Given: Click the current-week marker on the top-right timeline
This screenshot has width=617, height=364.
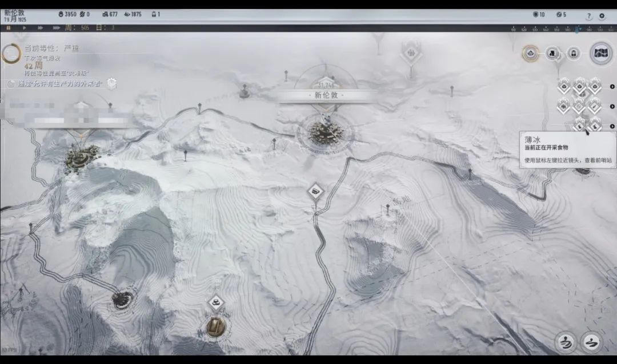Looking at the screenshot, I should click(x=578, y=29).
